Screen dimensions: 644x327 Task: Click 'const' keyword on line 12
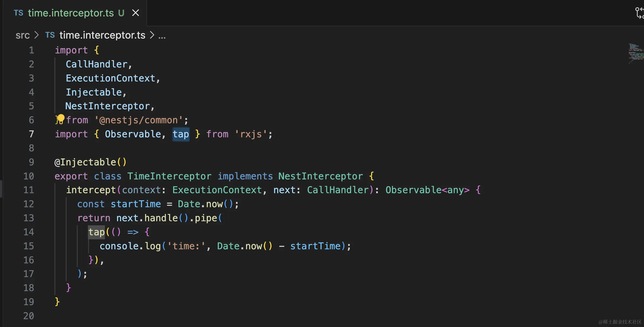tap(91, 204)
